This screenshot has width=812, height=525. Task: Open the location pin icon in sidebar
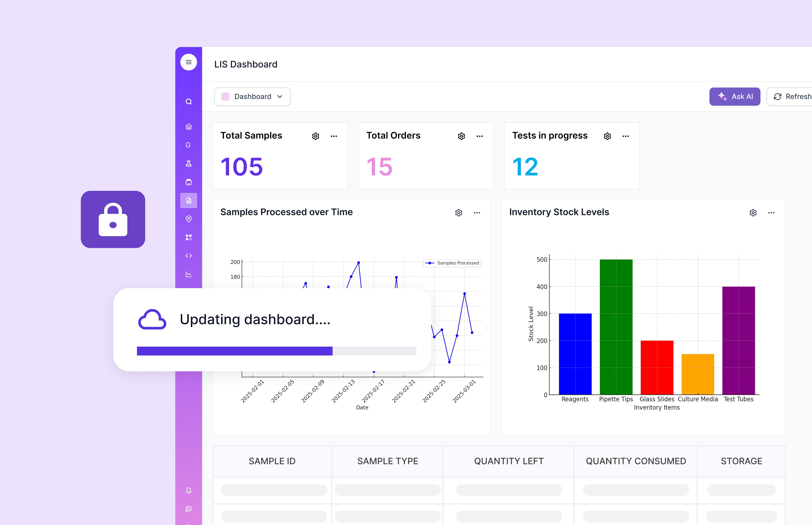click(188, 219)
